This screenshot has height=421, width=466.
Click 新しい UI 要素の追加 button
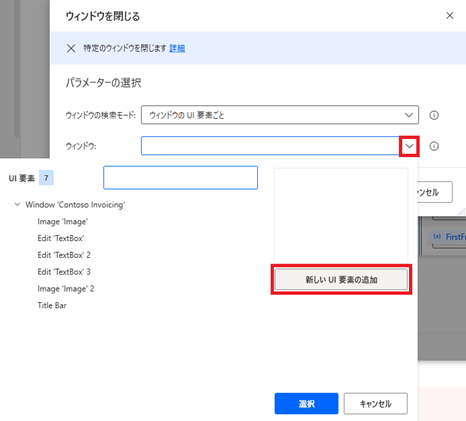point(341,280)
